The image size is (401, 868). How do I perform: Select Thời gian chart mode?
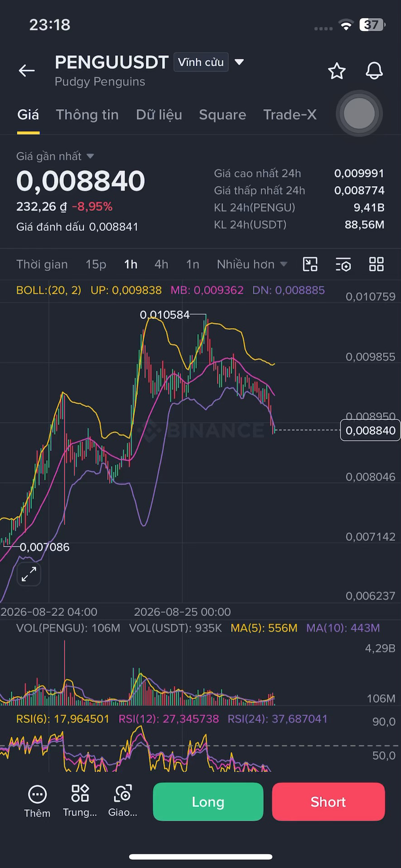pos(42,264)
